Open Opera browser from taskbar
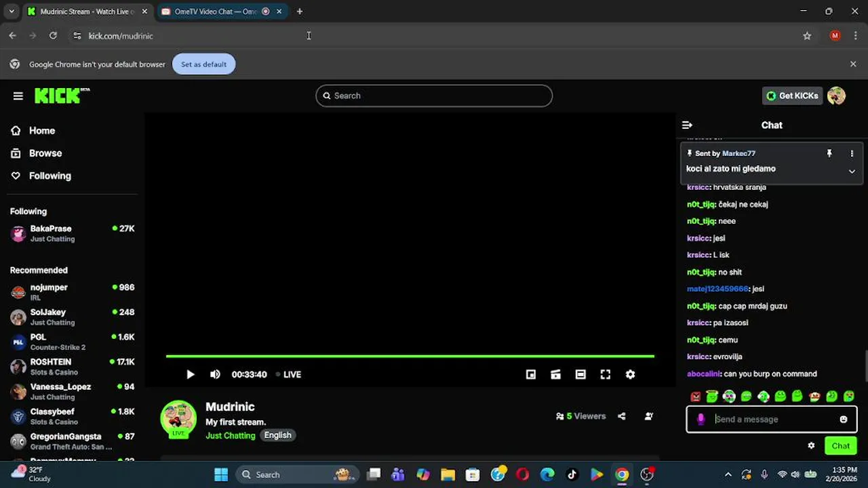The height and width of the screenshot is (488, 868). click(522, 474)
